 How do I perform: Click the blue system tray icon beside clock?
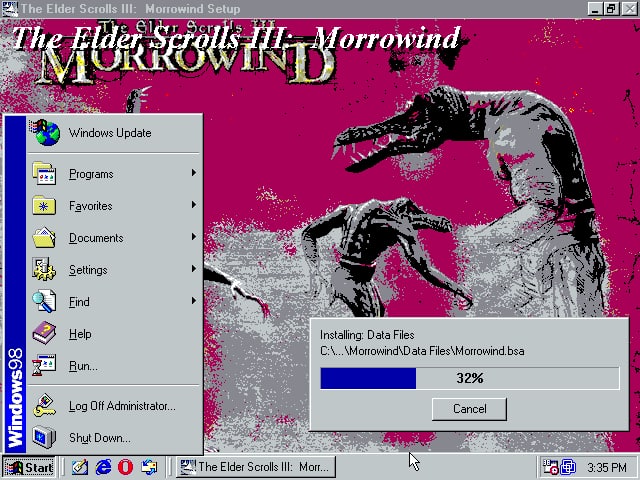(568, 467)
